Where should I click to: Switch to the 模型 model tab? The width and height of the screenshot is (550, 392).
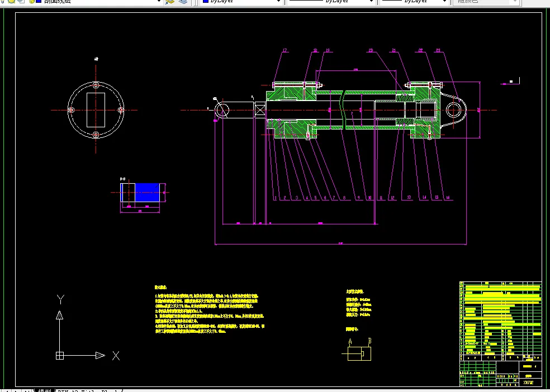pyautogui.click(x=45, y=390)
